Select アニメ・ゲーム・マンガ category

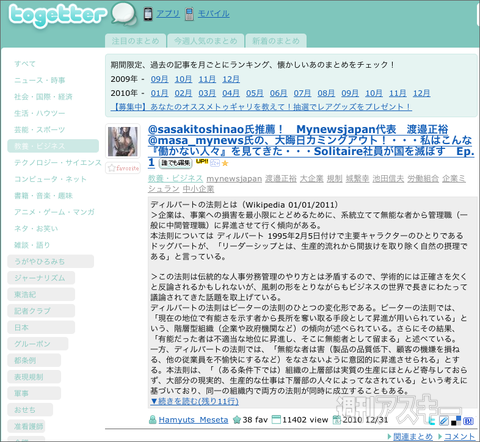(x=54, y=212)
